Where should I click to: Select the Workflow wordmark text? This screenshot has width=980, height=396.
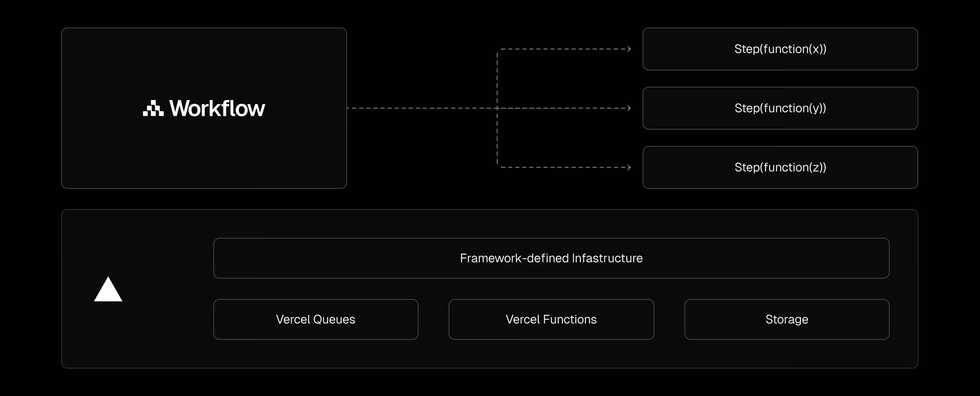217,109
